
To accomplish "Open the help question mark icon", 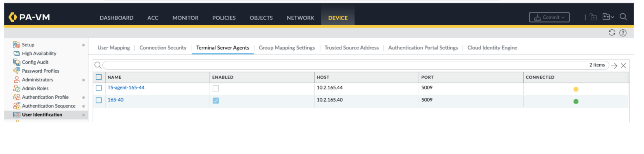I will pyautogui.click(x=623, y=33).
